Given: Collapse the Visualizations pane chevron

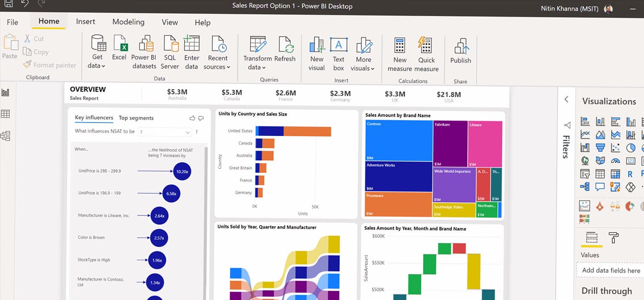Looking at the screenshot, I should point(566,99).
